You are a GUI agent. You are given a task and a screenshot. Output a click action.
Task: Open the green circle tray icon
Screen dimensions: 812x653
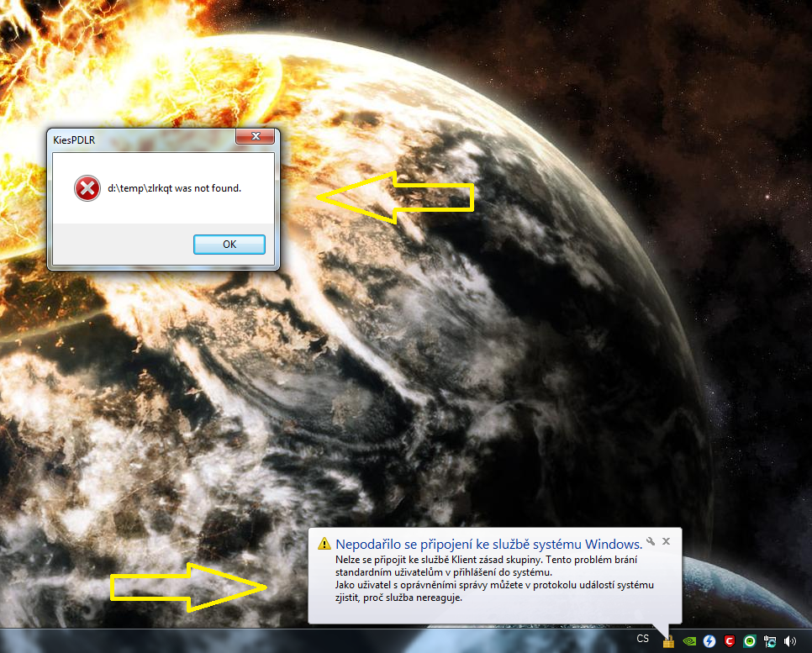[x=750, y=641]
